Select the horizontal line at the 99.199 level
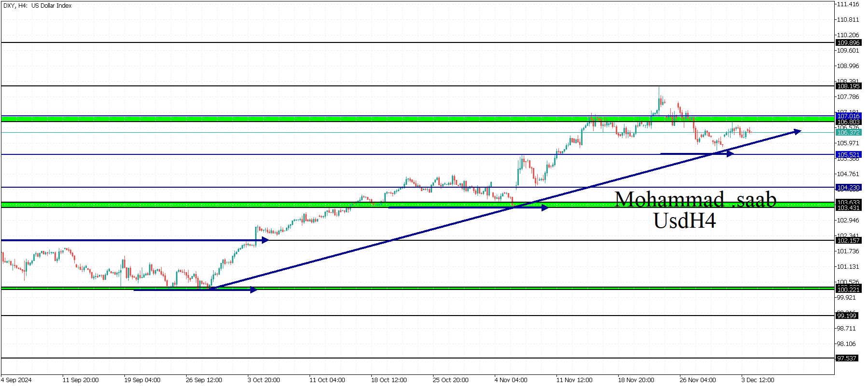 coord(417,316)
